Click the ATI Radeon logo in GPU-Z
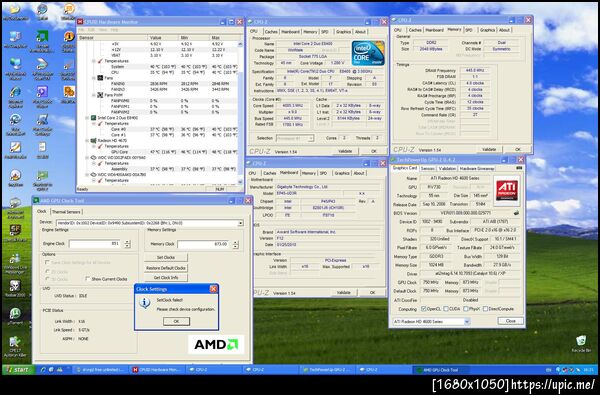Image resolution: width=600 pixels, height=395 pixels. 507,190
